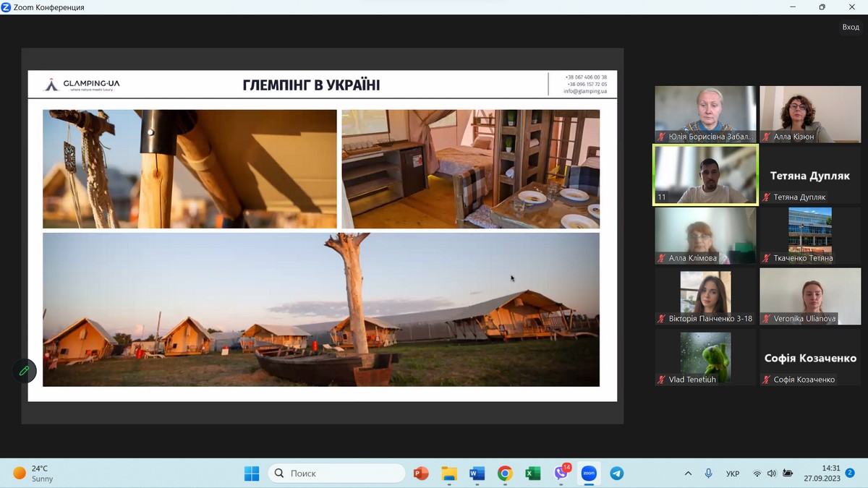868x488 pixels.
Task: Open File Explorer in taskbar
Action: [x=449, y=474]
